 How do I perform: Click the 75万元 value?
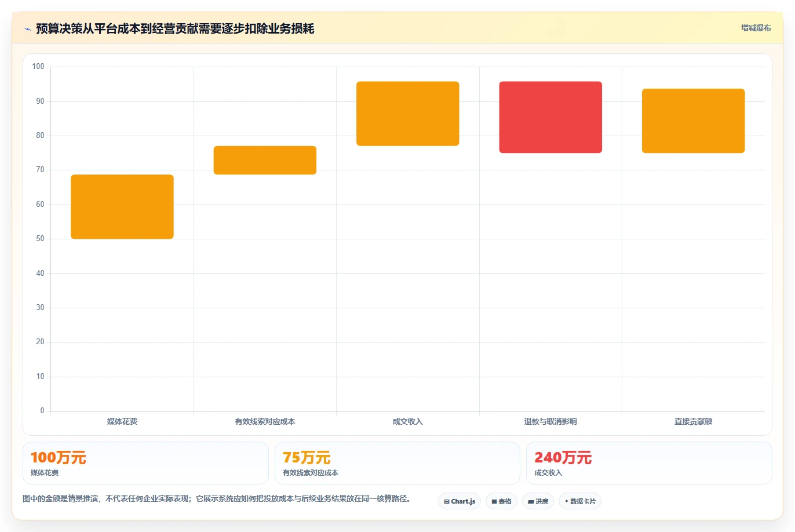coord(307,458)
